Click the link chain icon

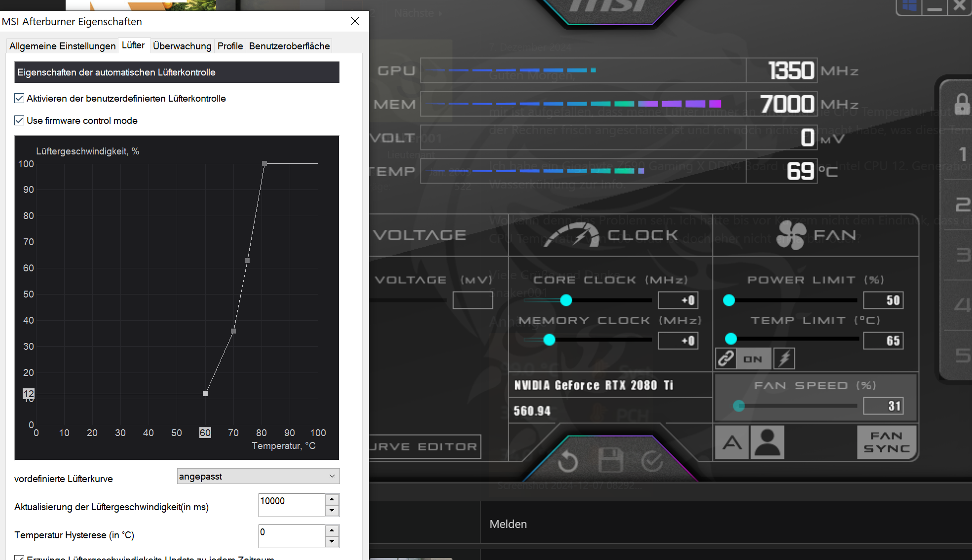(726, 359)
